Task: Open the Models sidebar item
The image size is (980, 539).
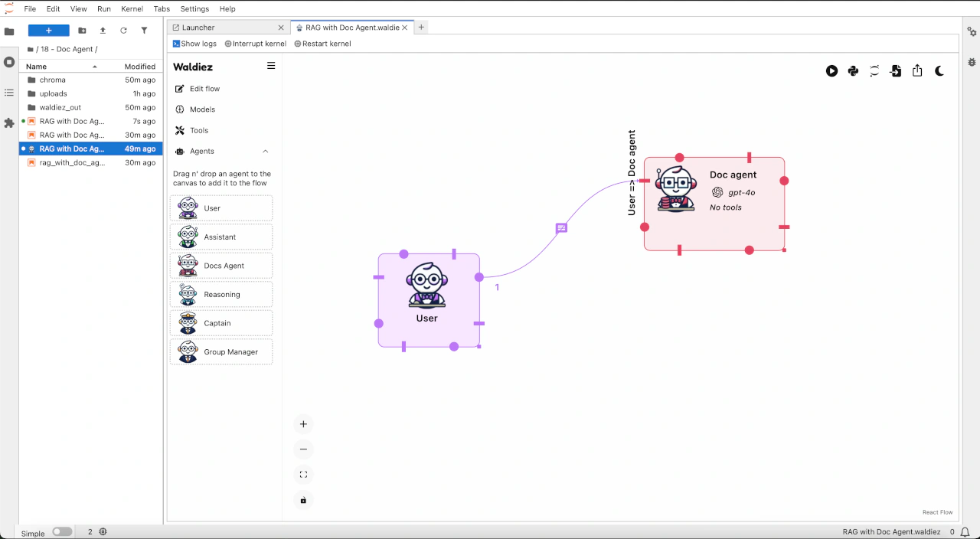Action: point(202,109)
